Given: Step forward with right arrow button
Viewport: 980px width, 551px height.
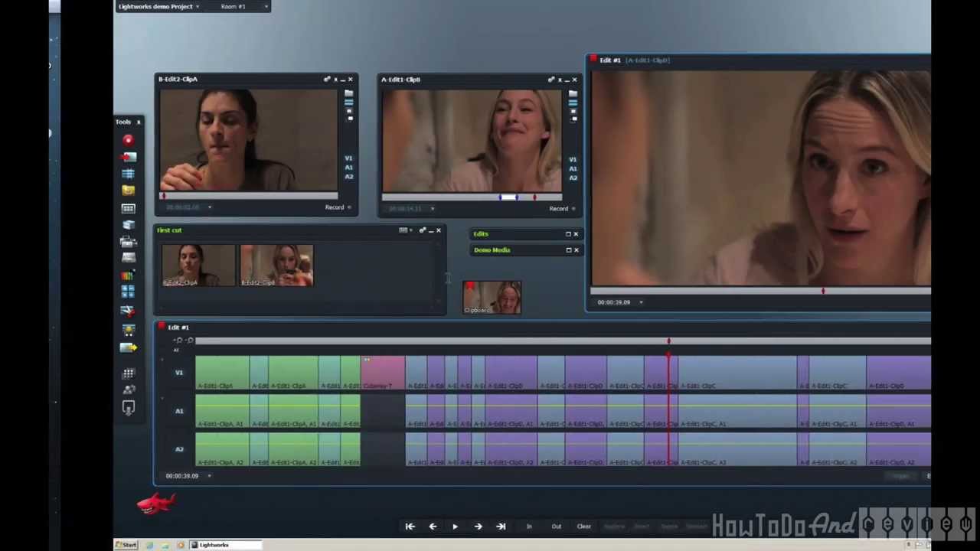Looking at the screenshot, I should point(478,527).
